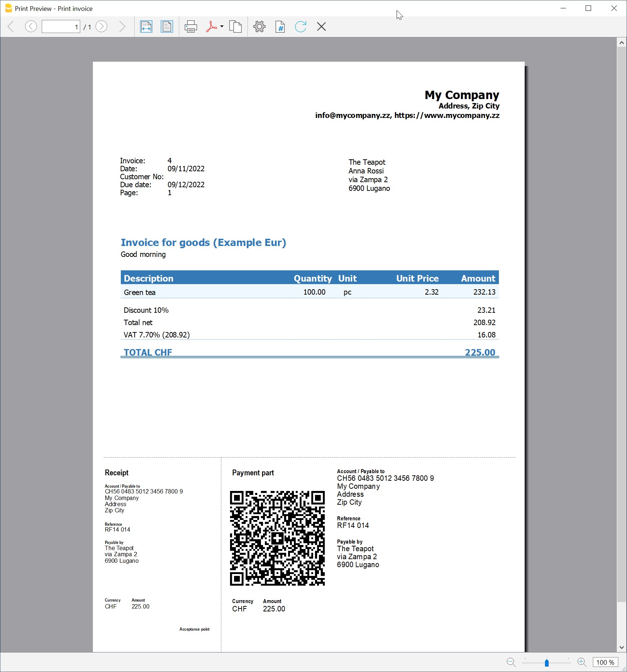627x672 pixels.
Task: Click the vertical scrollbar down arrow
Action: (622, 647)
